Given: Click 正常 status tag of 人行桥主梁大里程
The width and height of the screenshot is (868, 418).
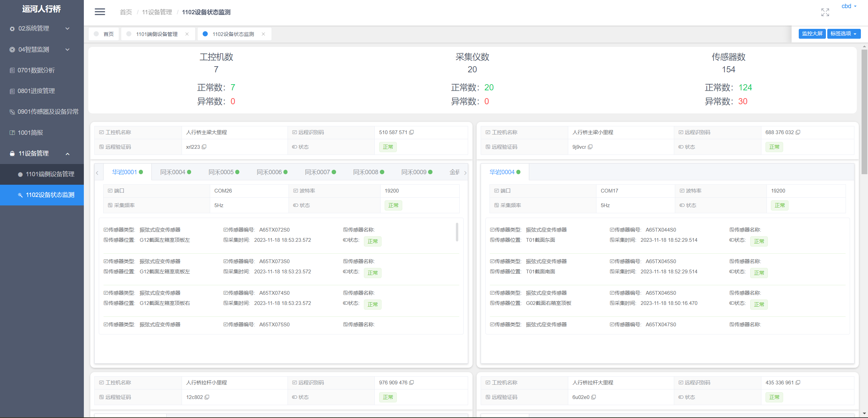Looking at the screenshot, I should 388,147.
